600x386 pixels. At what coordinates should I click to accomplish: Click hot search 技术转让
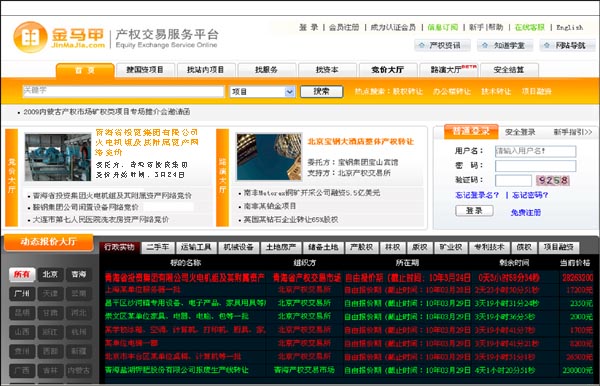496,91
